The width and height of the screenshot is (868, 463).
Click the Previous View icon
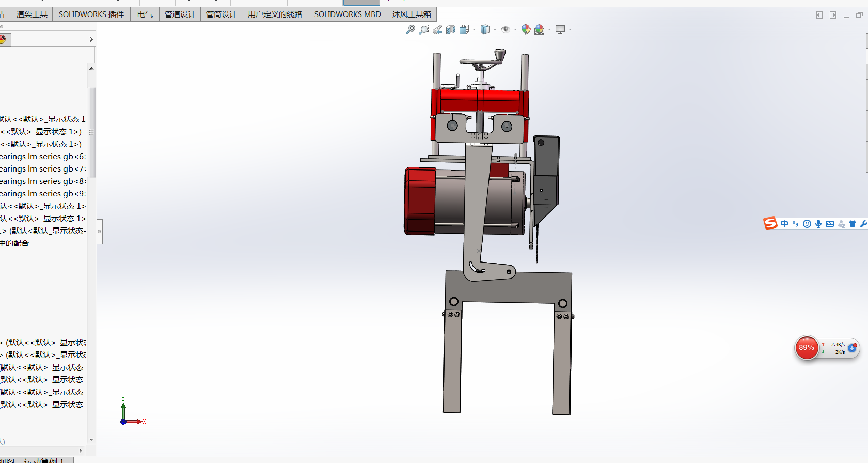pos(437,29)
